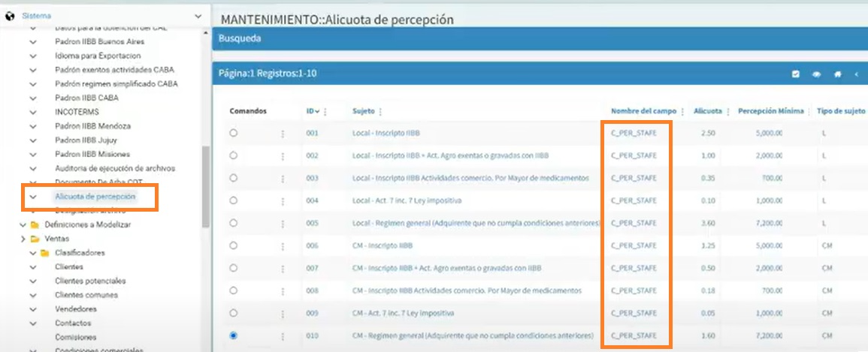Click the globe icon beside Sistema
The image size is (868, 352).
tap(10, 17)
